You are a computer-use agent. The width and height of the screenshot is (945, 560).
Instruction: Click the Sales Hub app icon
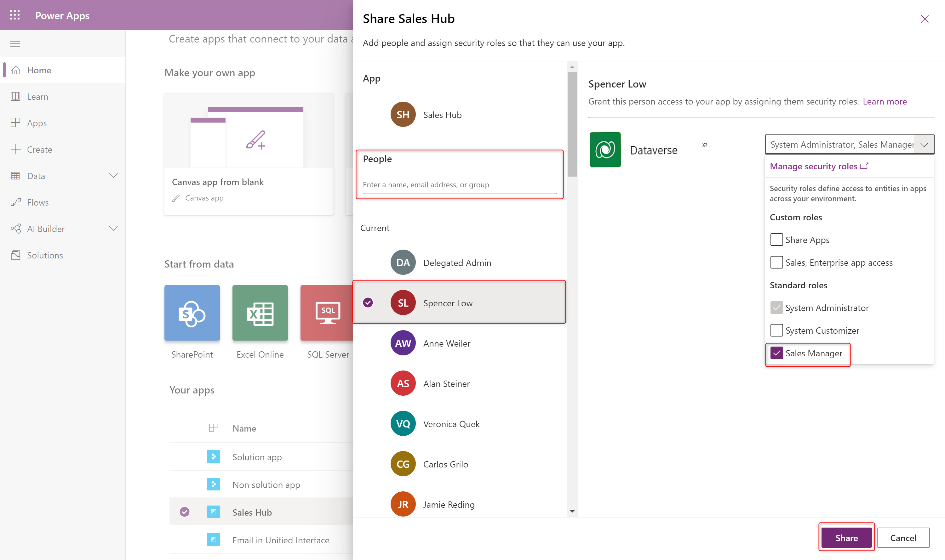pos(403,114)
